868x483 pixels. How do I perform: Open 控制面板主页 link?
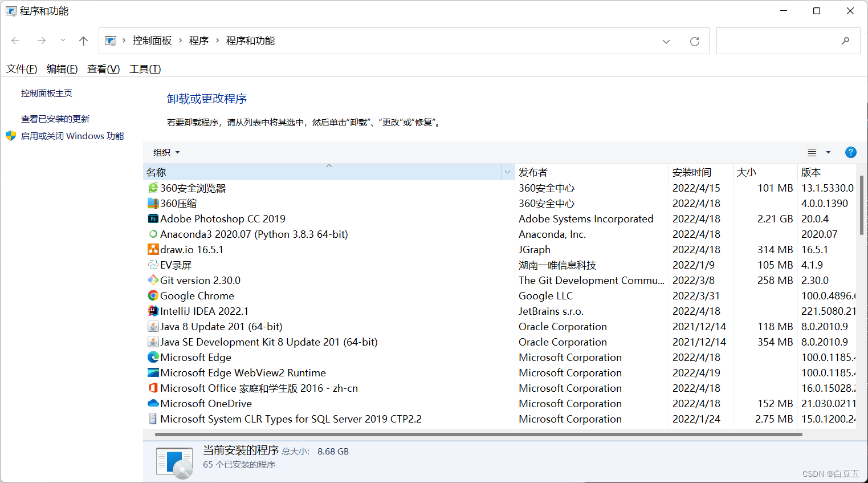click(x=47, y=93)
